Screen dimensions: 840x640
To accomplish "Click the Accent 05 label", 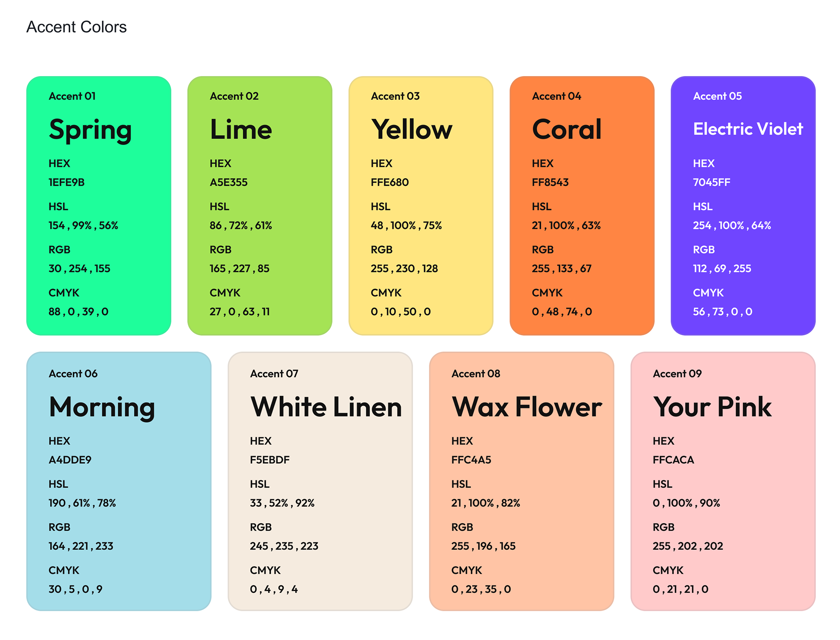I will 717,96.
